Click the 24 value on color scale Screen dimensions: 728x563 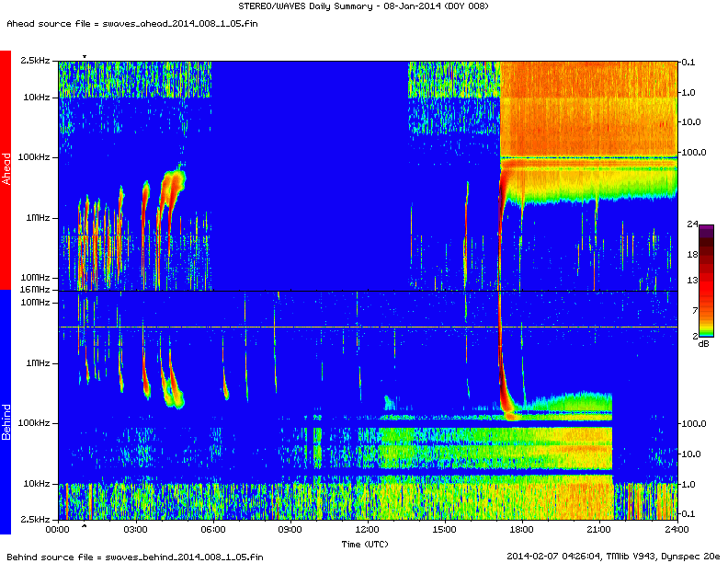coord(692,224)
